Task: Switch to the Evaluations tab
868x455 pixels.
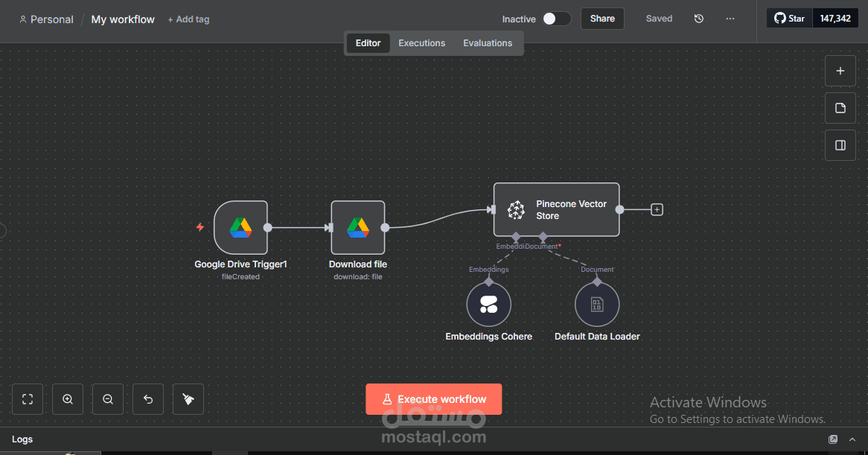Action: 488,43
